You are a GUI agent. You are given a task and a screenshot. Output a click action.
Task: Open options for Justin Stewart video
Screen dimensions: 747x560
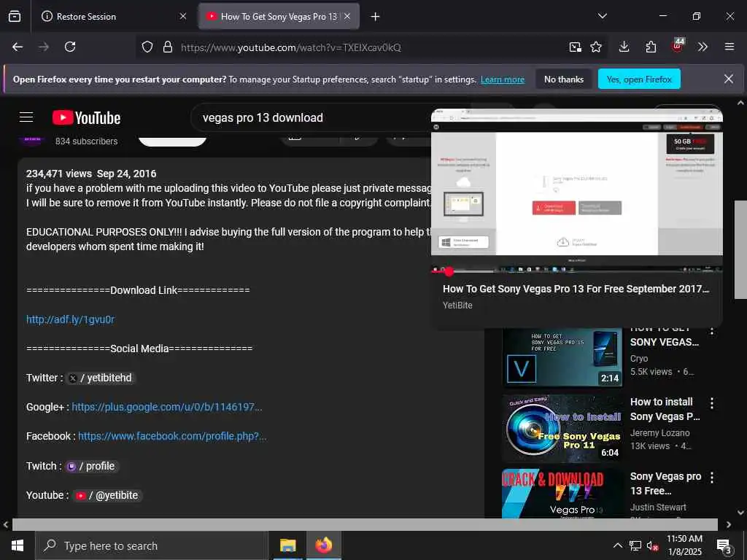(712, 478)
